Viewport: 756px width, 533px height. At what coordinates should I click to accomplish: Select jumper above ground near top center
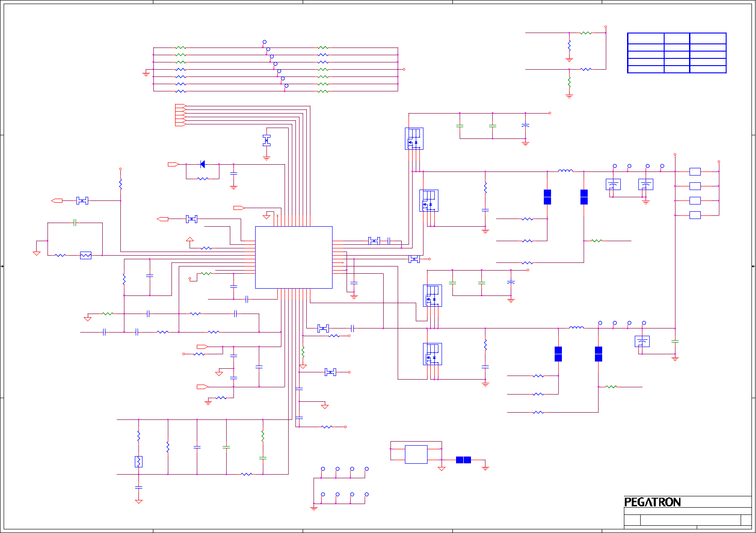coord(266,140)
